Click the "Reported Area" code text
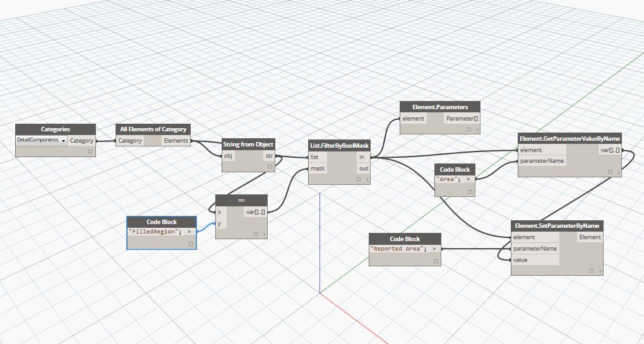The width and height of the screenshot is (644, 344). click(398, 249)
